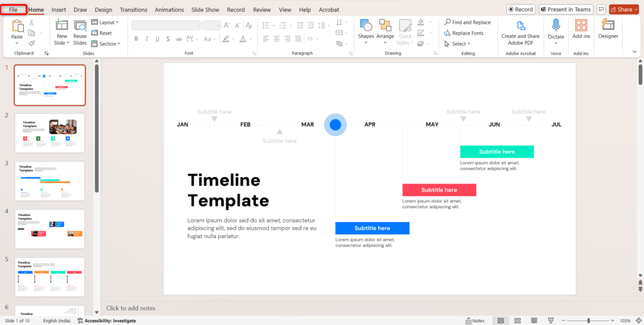
Task: Click Find and Replace
Action: click(467, 23)
